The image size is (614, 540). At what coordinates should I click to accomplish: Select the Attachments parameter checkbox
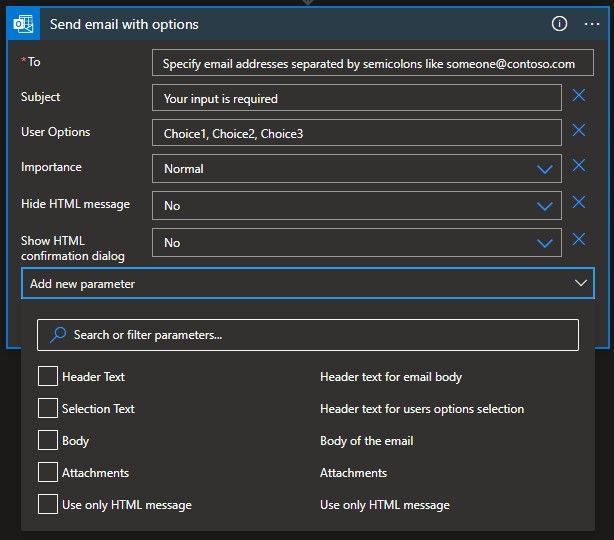47,473
